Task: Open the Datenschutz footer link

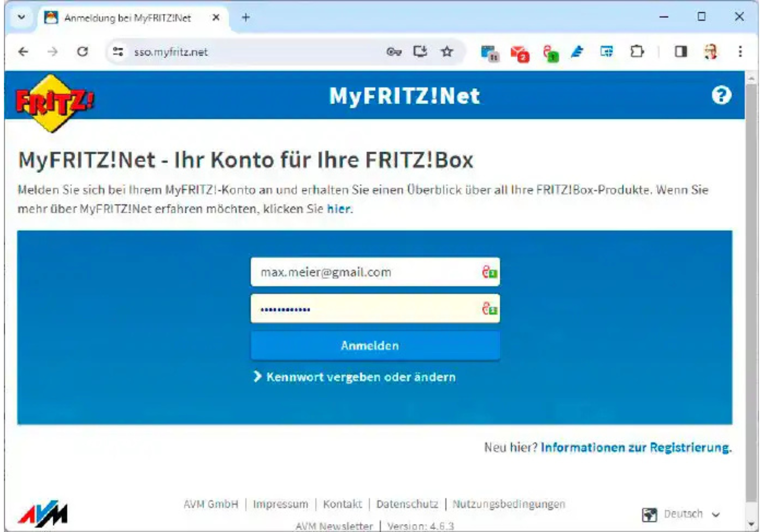Action: point(407,504)
